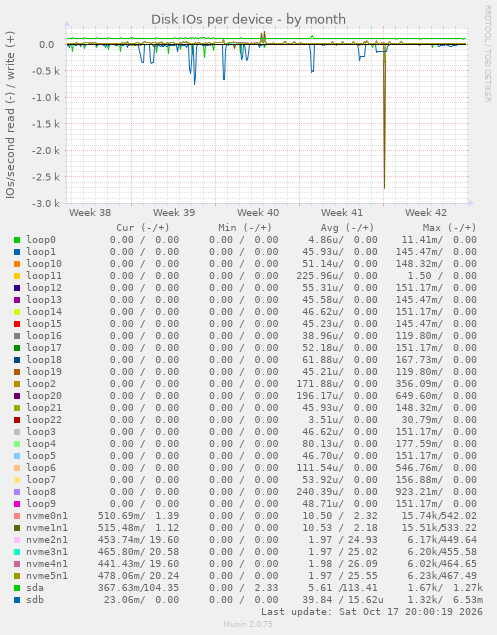
Task: Click the sdb blue legend swatch
Action: (17, 600)
